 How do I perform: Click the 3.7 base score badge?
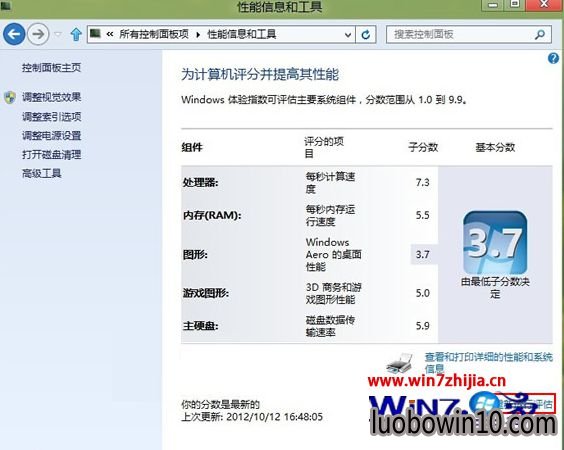(x=495, y=243)
